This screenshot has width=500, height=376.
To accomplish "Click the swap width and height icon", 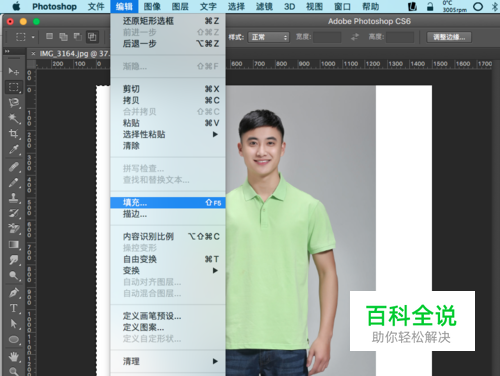I will click(355, 37).
